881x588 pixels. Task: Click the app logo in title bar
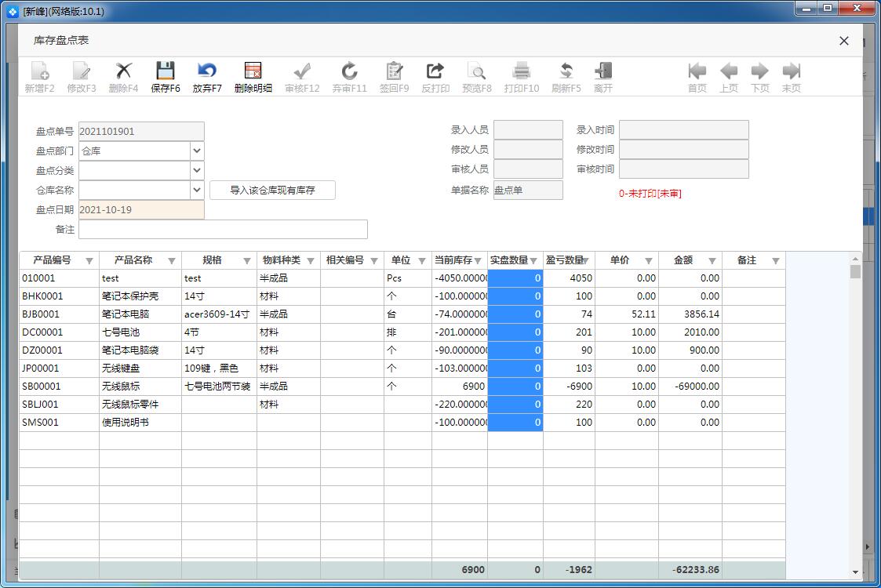pos(13,11)
